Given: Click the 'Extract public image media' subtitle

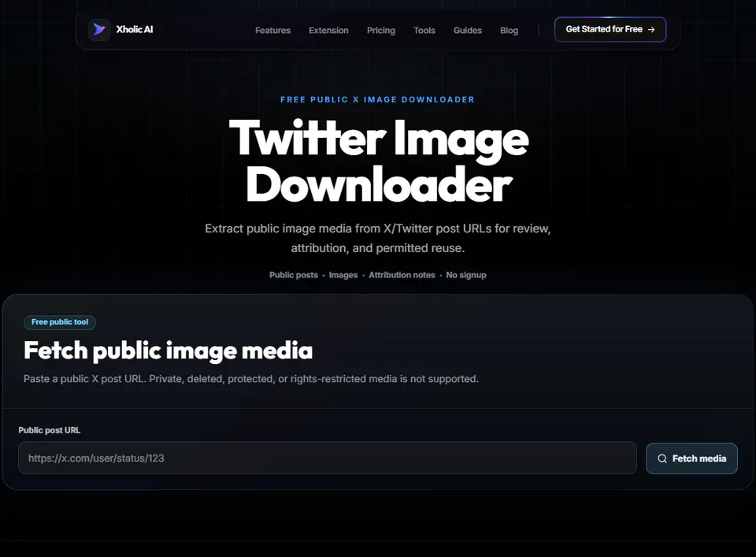Looking at the screenshot, I should coord(378,238).
